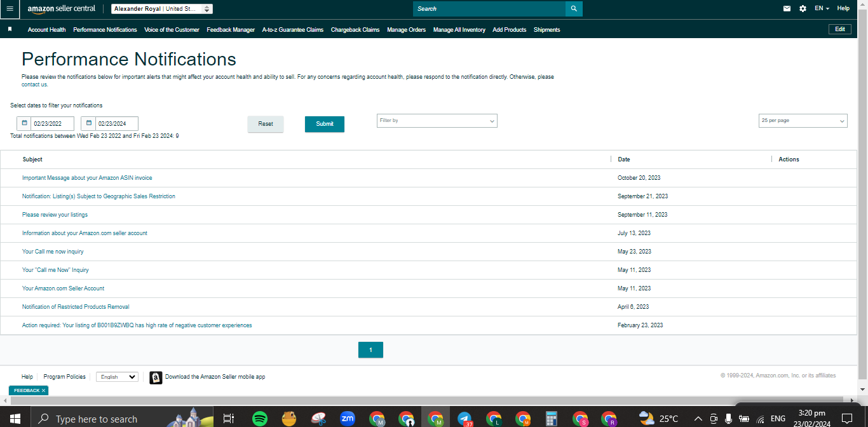
Task: Open the hamburger navigation menu
Action: pos(10,9)
